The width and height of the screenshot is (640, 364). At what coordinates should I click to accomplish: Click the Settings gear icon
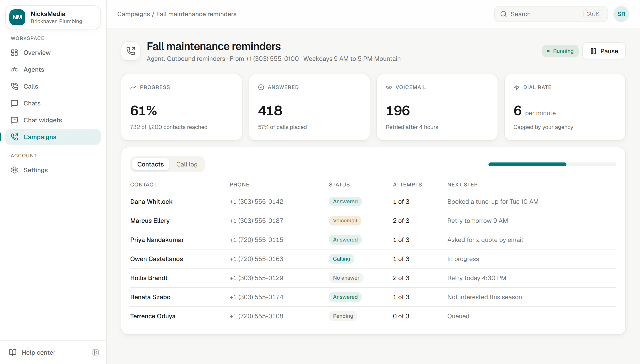click(x=14, y=170)
